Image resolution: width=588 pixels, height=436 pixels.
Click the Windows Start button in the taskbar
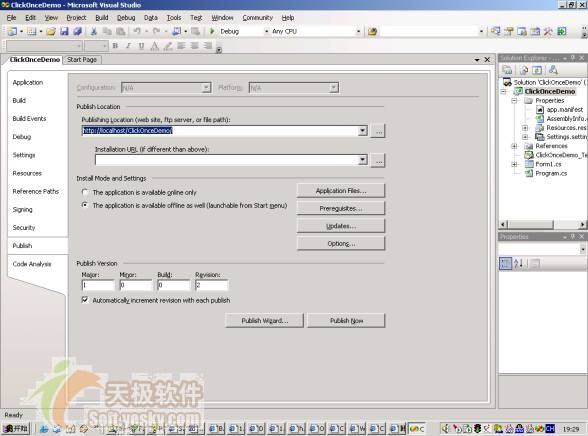coord(16,429)
